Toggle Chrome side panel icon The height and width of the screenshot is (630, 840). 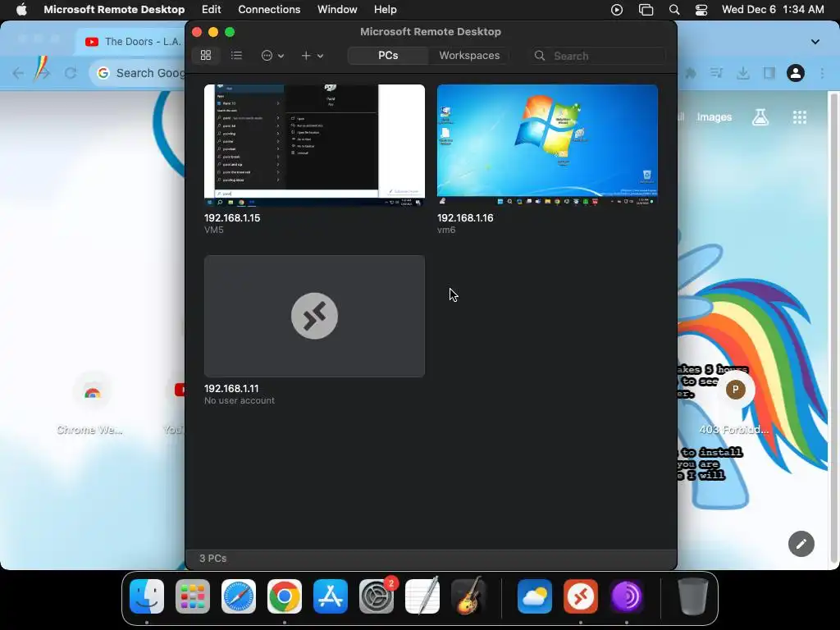pos(769,73)
